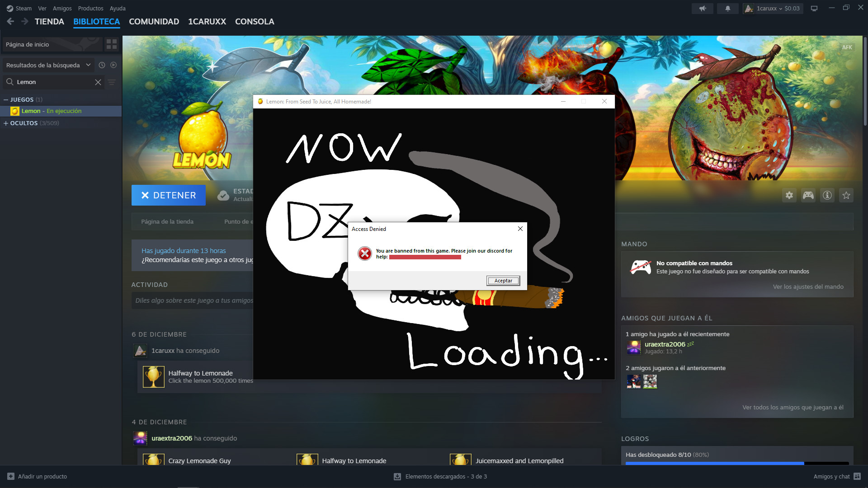Open Resultados de la búsqueda dropdown
The width and height of the screenshot is (868, 488).
pyautogui.click(x=48, y=65)
